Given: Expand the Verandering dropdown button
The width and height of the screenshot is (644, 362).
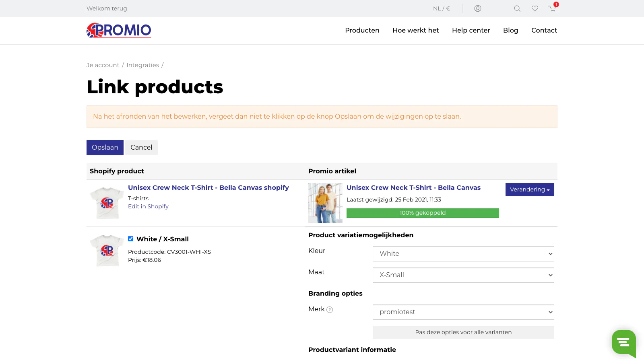Looking at the screenshot, I should 530,189.
